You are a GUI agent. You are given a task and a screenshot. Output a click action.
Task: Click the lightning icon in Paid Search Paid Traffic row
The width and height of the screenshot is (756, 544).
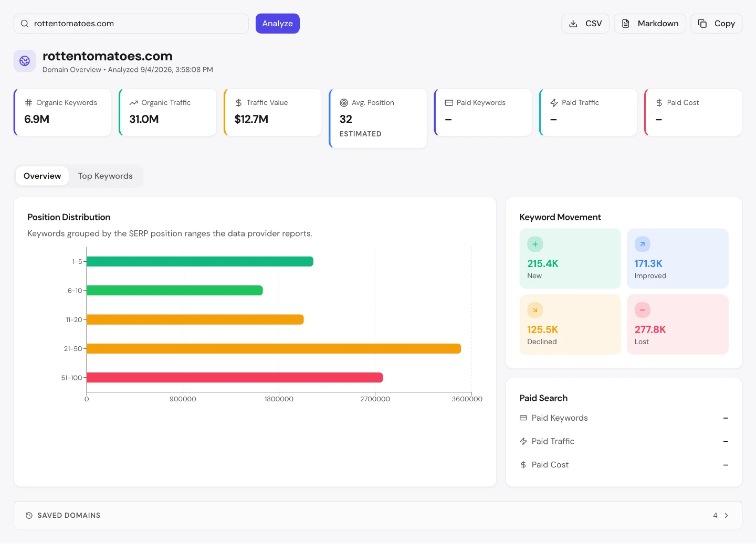523,442
